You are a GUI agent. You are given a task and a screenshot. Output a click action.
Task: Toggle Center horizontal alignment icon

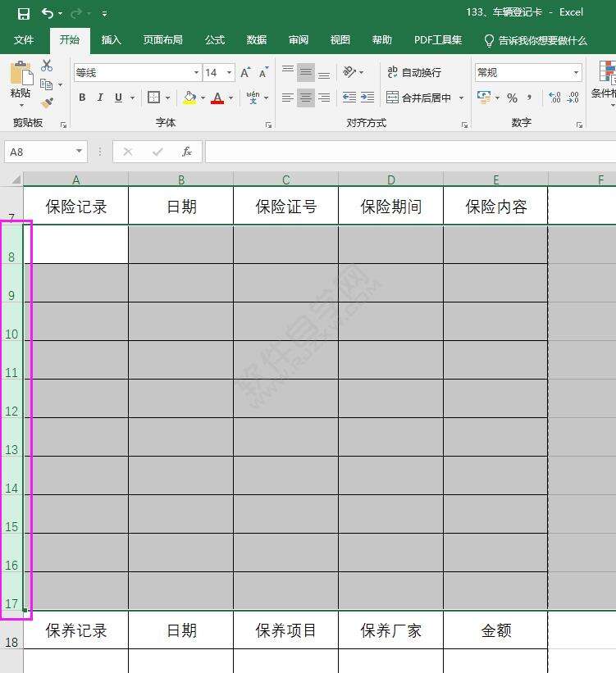[x=306, y=98]
